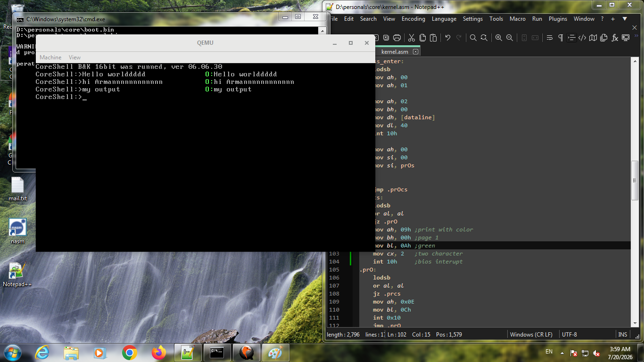Expand the toolbar overflow chevron
Screen dimensions: 644x362
(636, 35)
